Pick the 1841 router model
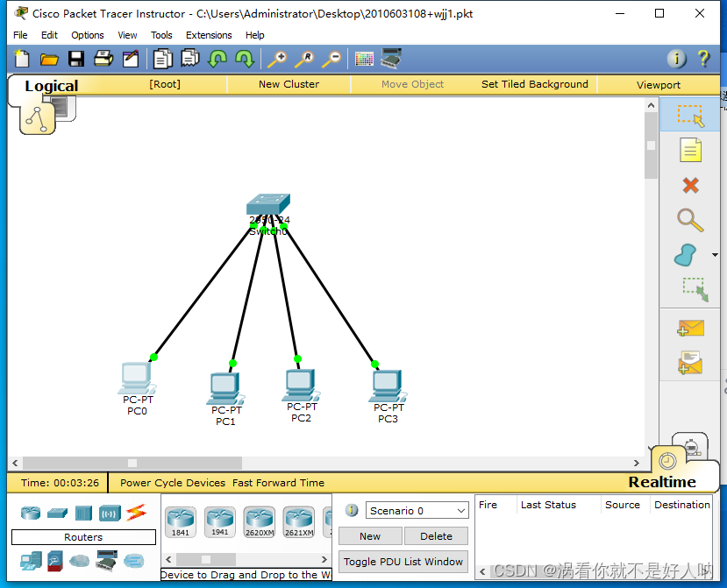The width and height of the screenshot is (727, 588). click(x=181, y=521)
